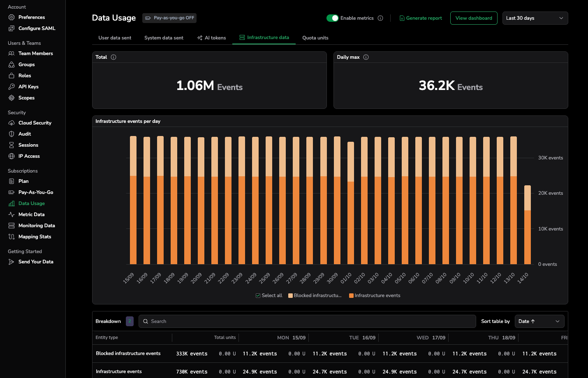The height and width of the screenshot is (378, 588).
Task: Click the breakdown count badge
Action: 130,321
